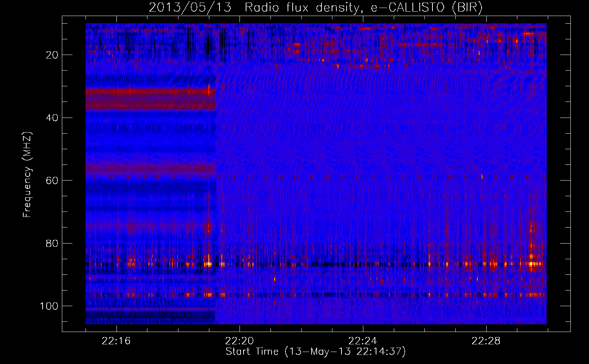Click the 22:24 time tick label
The width and height of the screenshot is (589, 364).
point(363,341)
